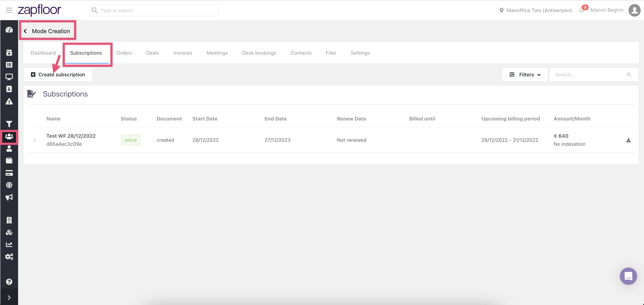Click the Document column header

point(169,119)
